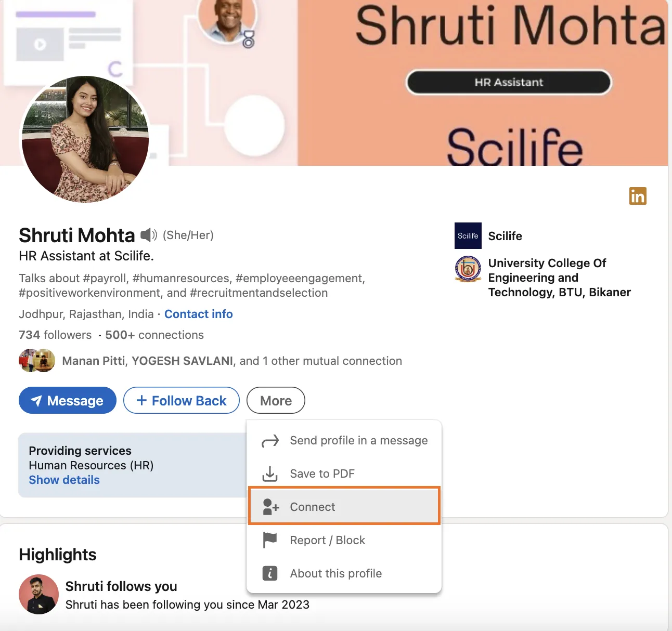This screenshot has width=672, height=631.
Task: Open the avatar beside Shruti follows you
Action: (x=38, y=594)
